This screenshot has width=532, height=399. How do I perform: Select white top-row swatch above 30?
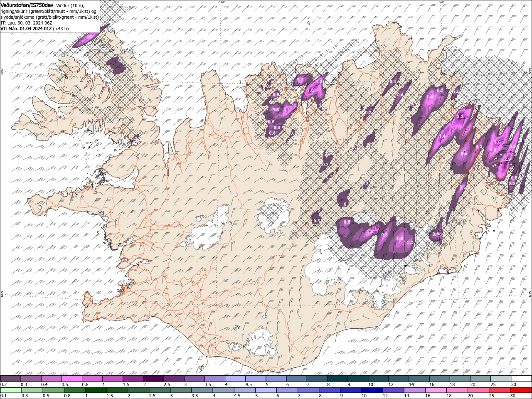coord(521,379)
